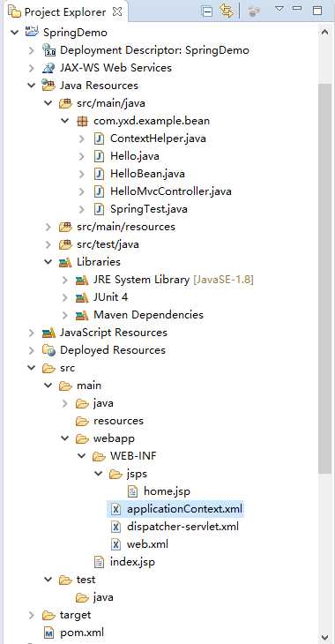
Task: Click the home.jsp file icon
Action: [132, 491]
